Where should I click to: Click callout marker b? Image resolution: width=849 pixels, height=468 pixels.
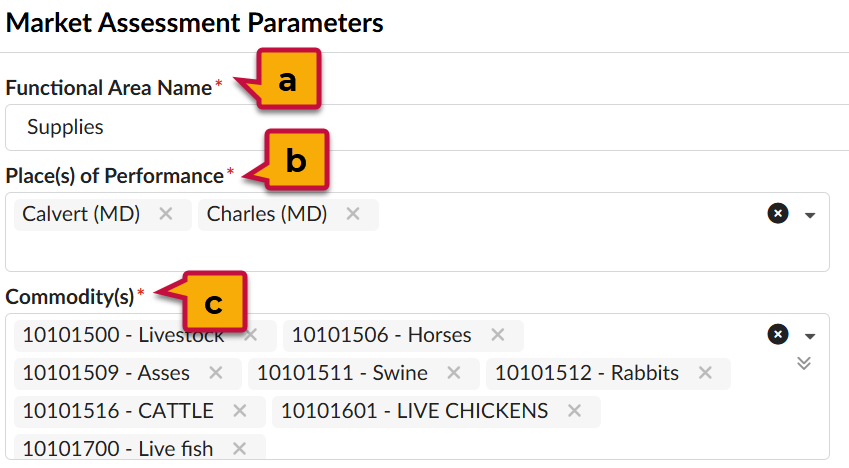[296, 160]
